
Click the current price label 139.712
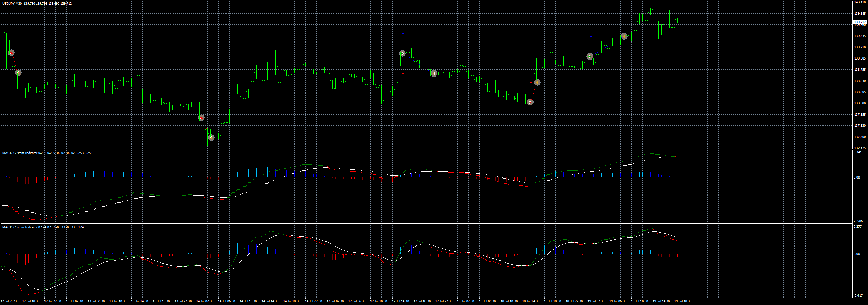click(860, 22)
